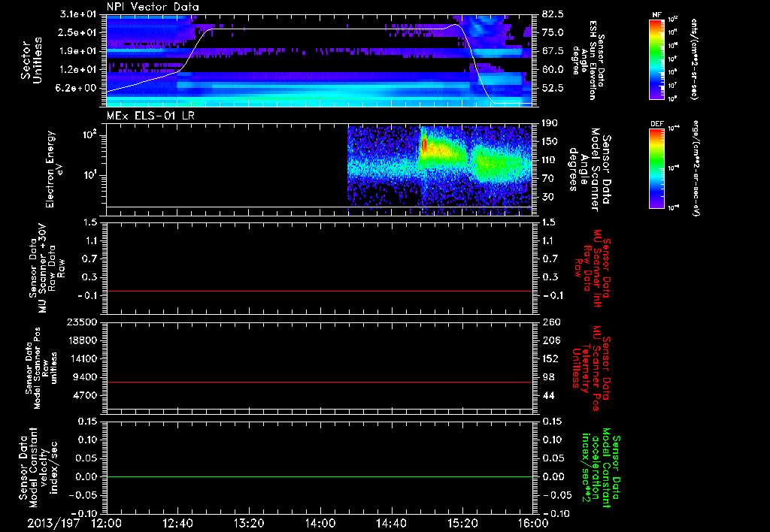
Task: Click the 13:20 time axis label
Action: click(249, 523)
